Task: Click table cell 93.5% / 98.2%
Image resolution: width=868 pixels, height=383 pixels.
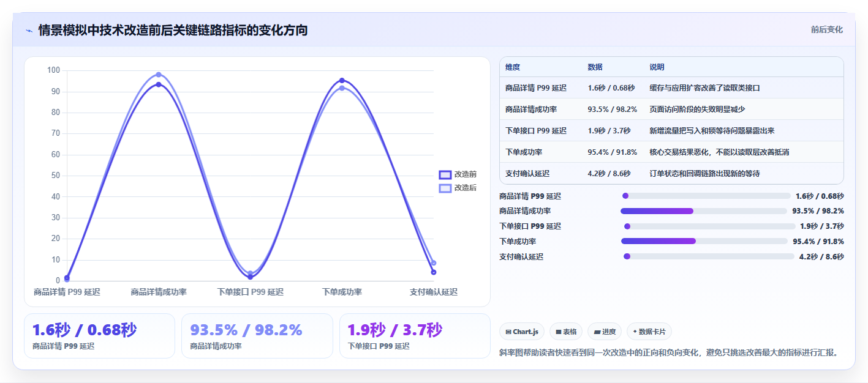Action: [612, 110]
